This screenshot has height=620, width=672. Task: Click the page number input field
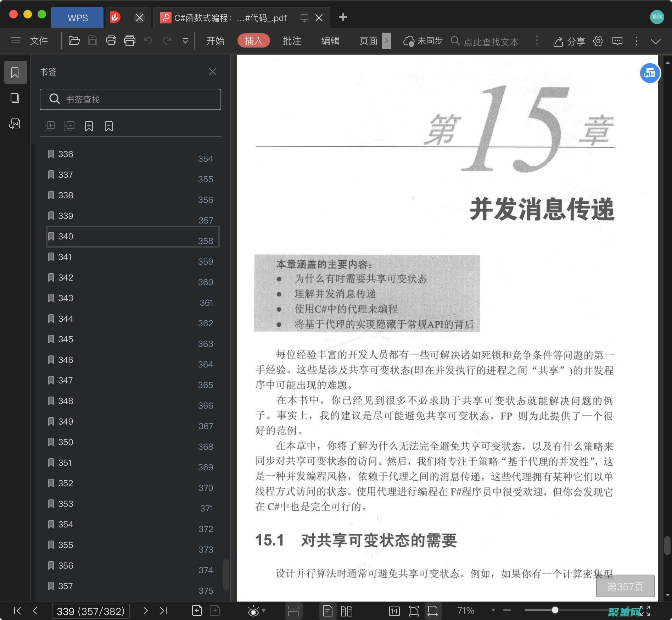click(x=90, y=611)
